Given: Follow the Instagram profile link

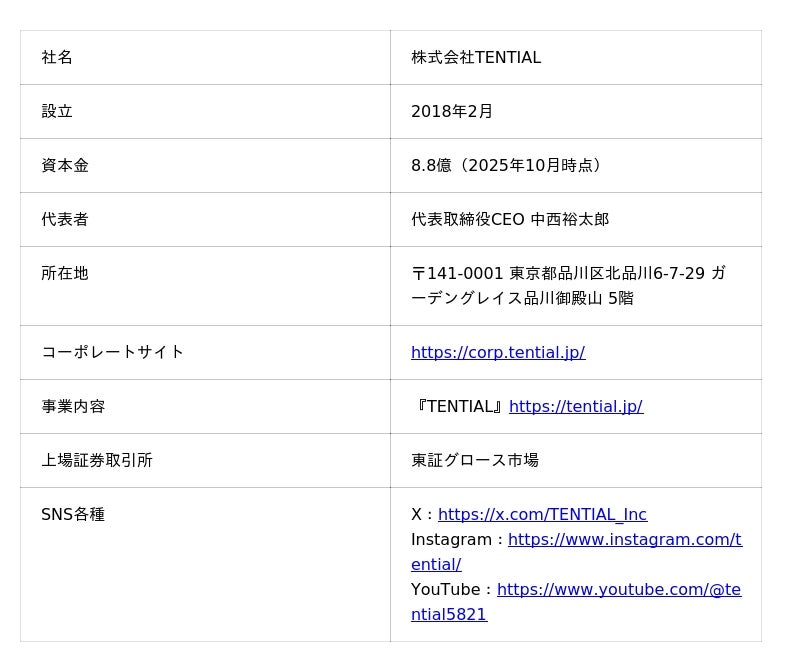Looking at the screenshot, I should point(624,540).
